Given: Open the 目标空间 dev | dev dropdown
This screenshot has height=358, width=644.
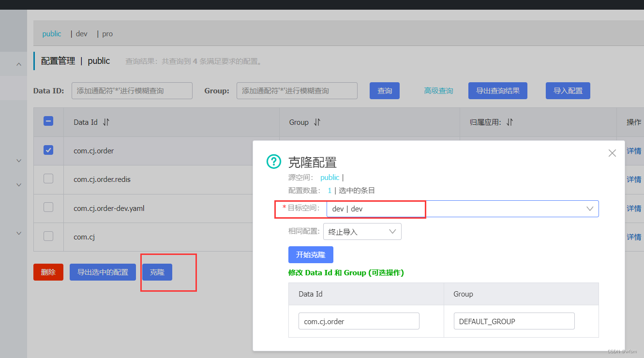Looking at the screenshot, I should point(463,209).
